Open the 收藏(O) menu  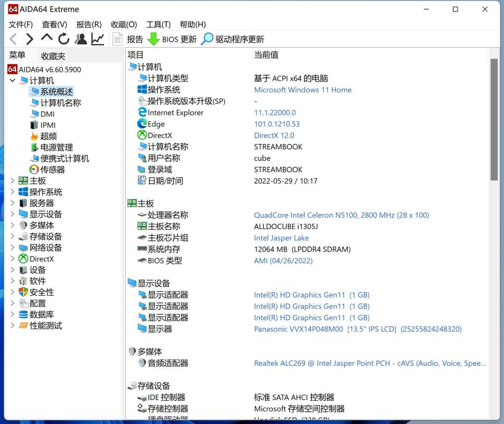click(x=124, y=24)
